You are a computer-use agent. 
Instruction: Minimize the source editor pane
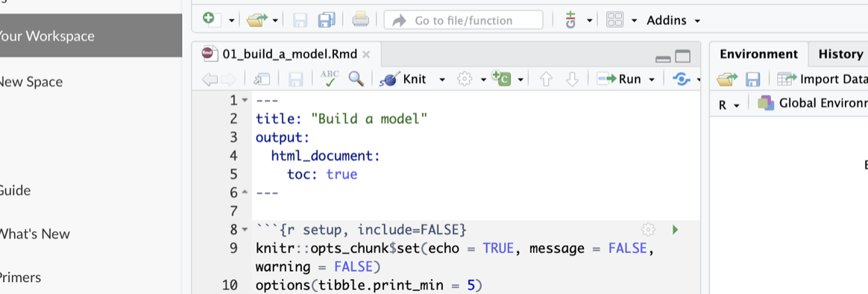[663, 58]
